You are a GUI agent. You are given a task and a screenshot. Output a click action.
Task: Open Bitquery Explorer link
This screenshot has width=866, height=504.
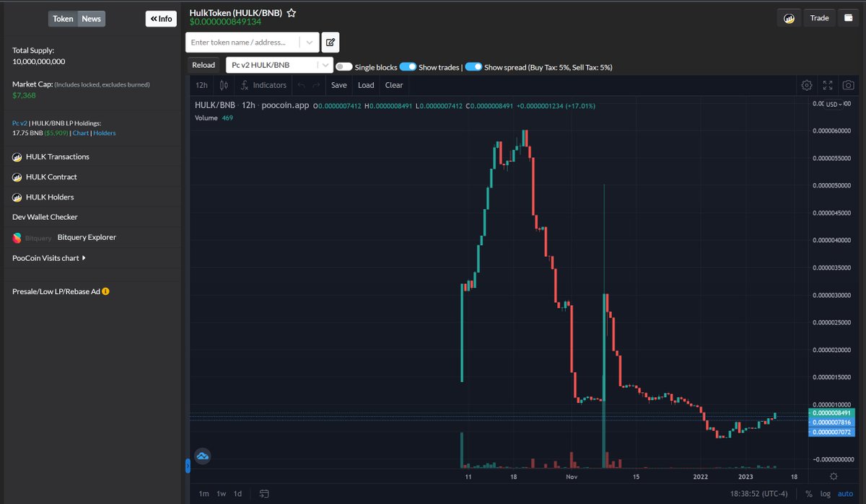pyautogui.click(x=87, y=237)
